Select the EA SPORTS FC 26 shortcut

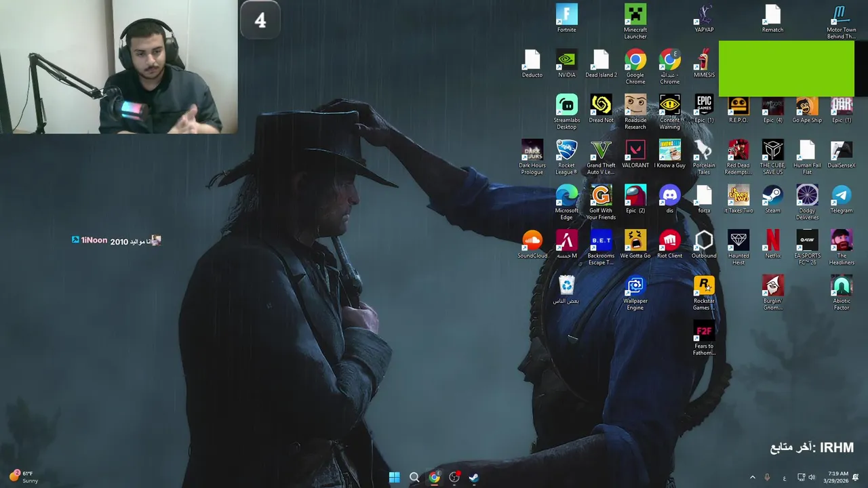click(807, 248)
